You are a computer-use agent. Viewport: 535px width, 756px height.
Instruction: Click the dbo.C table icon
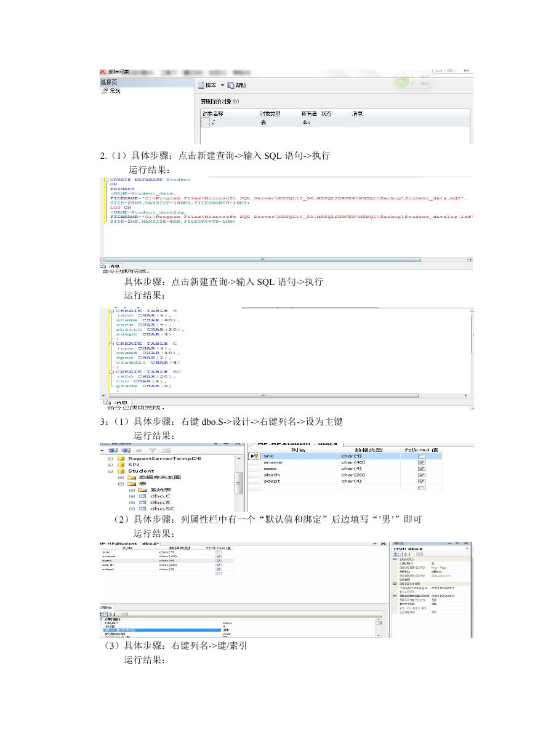pos(142,496)
